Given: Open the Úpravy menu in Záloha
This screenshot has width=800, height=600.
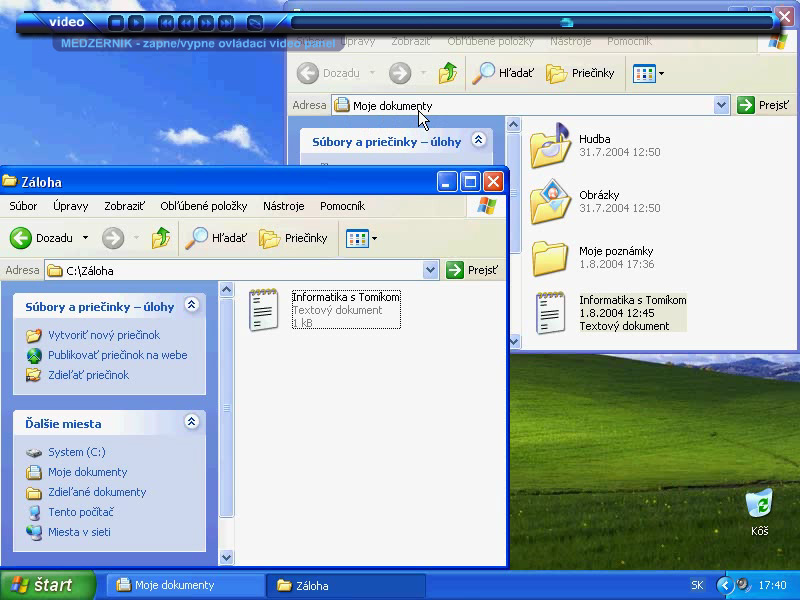Looking at the screenshot, I should (70, 206).
